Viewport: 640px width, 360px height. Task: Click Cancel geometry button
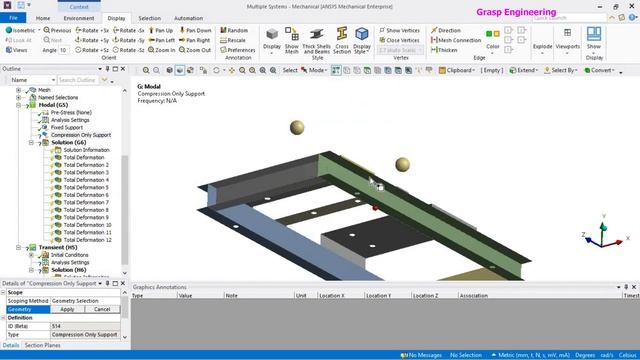pyautogui.click(x=102, y=309)
